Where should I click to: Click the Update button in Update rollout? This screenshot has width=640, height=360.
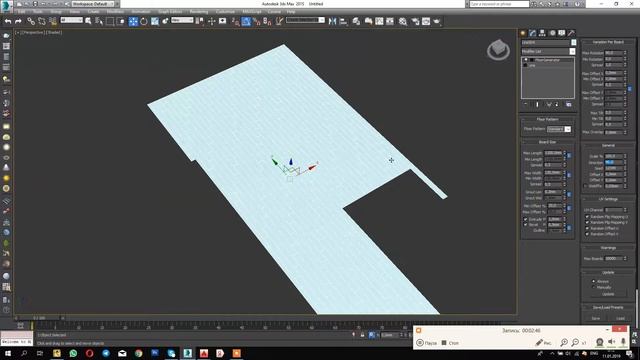tap(608, 294)
